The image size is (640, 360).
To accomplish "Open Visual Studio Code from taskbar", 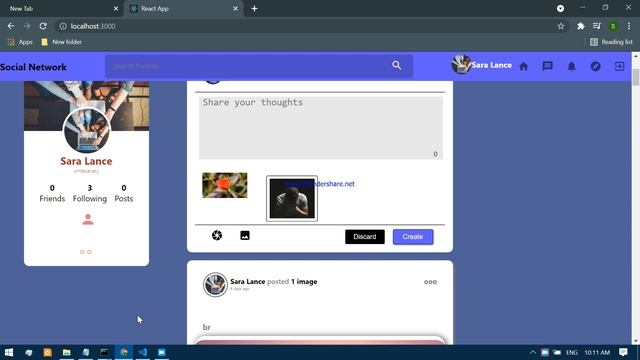I will pos(142,352).
